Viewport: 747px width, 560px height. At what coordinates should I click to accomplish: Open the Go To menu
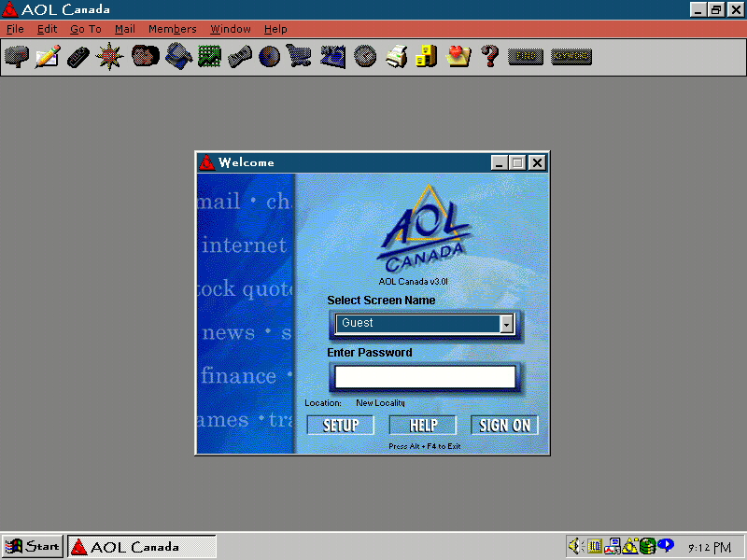[x=85, y=29]
